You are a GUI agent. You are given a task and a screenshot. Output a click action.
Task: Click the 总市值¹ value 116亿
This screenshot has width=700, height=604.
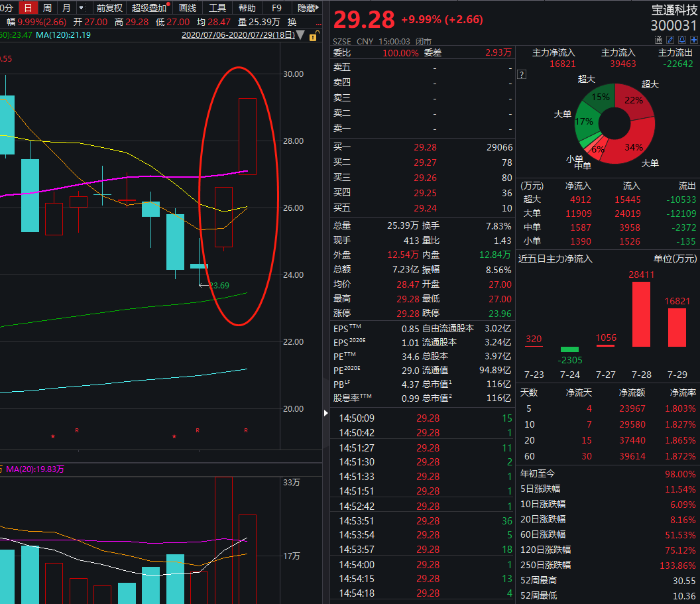pyautogui.click(x=498, y=385)
